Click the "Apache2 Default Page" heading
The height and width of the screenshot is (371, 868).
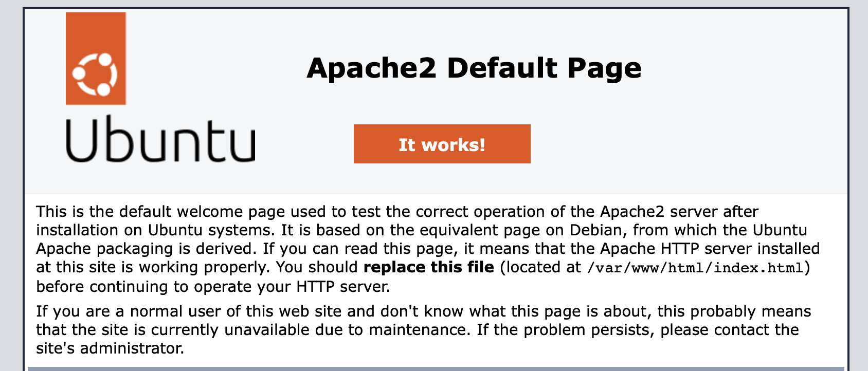pos(474,68)
